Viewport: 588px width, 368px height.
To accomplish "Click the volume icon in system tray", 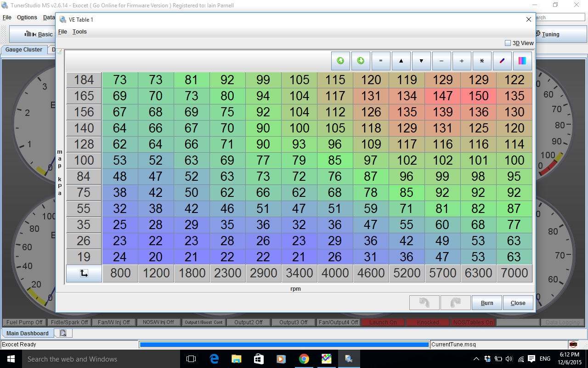I will [509, 359].
